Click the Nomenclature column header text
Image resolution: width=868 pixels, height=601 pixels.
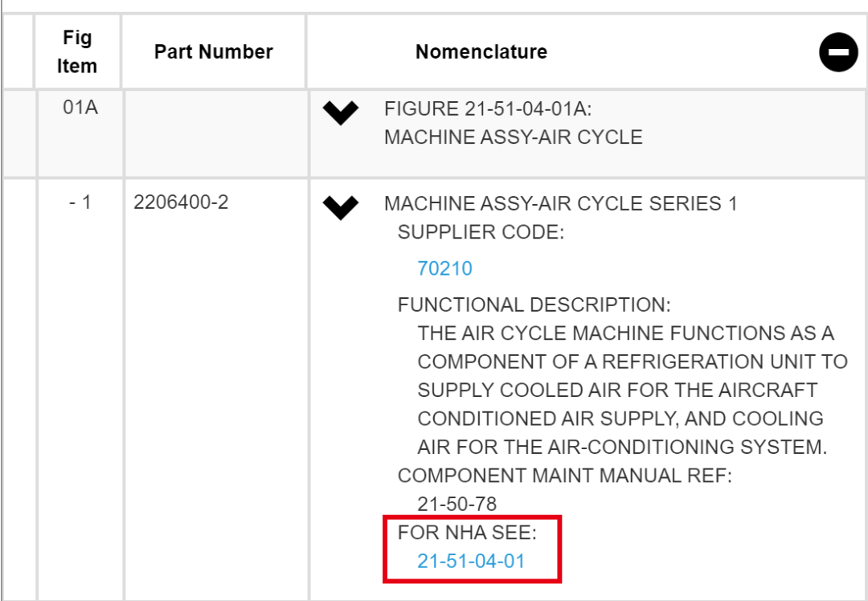point(481,52)
